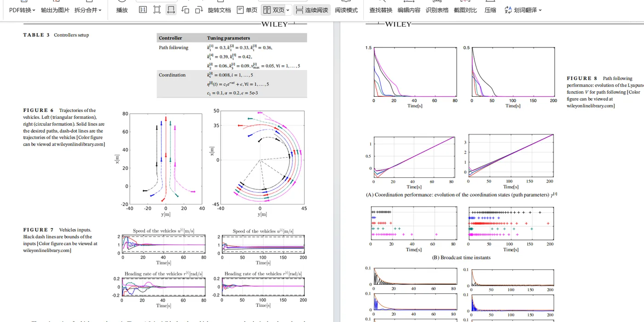Click the 划词翻译 translate icon
The height and width of the screenshot is (322, 644).
point(508,10)
